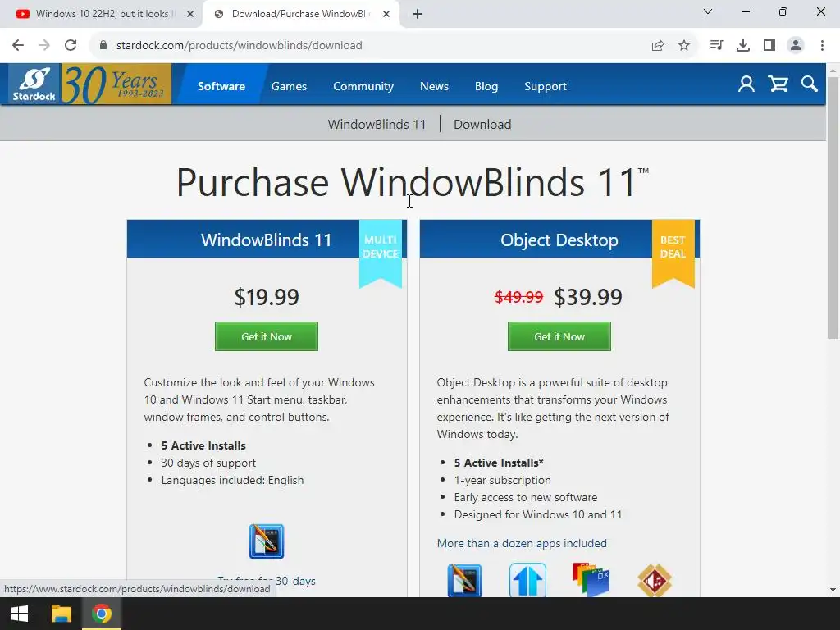The image size is (840, 630).
Task: Expand the tab search chevron
Action: 708,11
